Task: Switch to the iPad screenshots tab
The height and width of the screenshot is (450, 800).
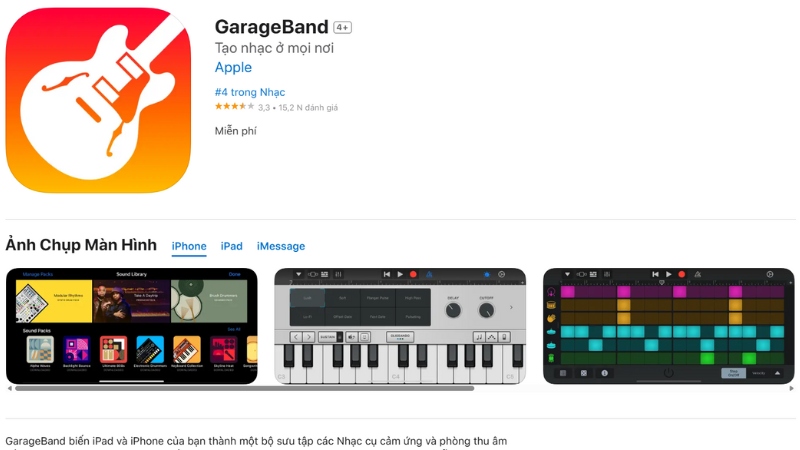Action: tap(232, 246)
